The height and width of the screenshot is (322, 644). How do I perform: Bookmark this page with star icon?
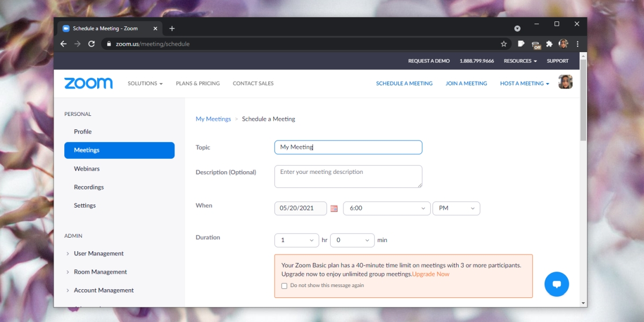503,44
